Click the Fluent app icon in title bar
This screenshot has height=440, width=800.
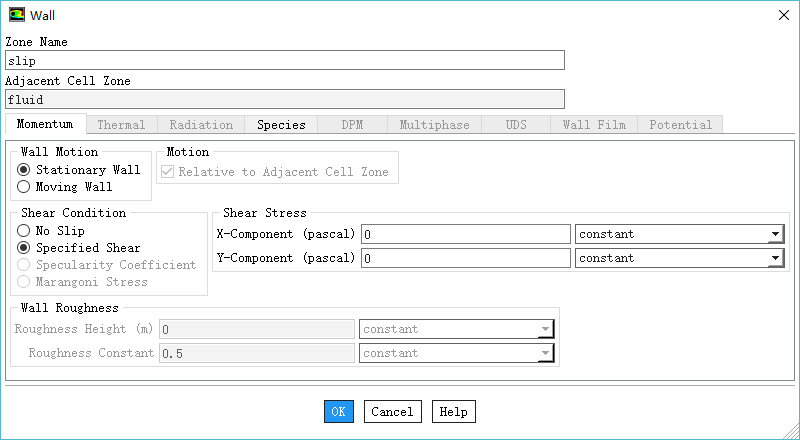point(16,15)
